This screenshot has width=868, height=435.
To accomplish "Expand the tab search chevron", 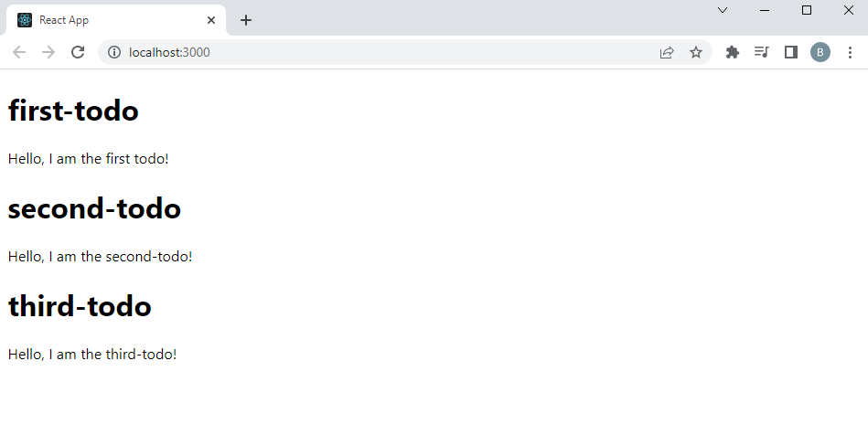I will pos(723,10).
